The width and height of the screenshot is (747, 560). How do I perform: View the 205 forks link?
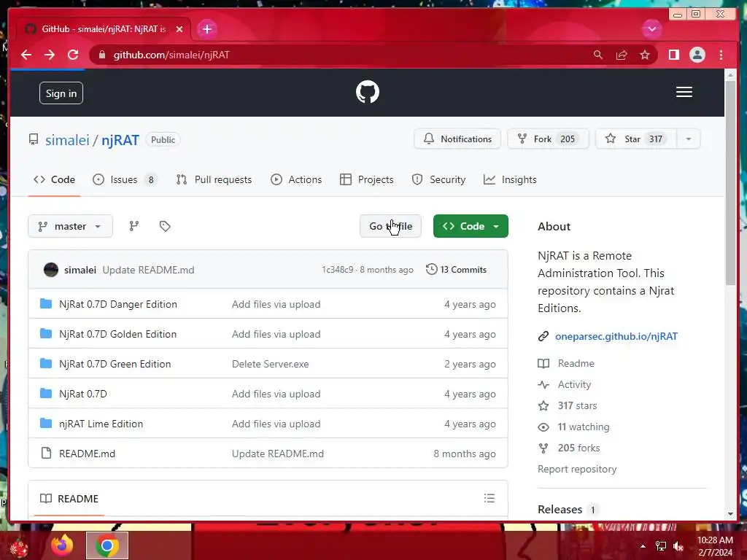pyautogui.click(x=569, y=448)
